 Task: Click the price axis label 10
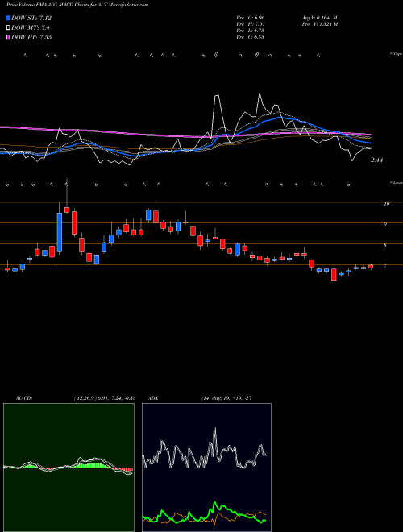pyautogui.click(x=386, y=204)
